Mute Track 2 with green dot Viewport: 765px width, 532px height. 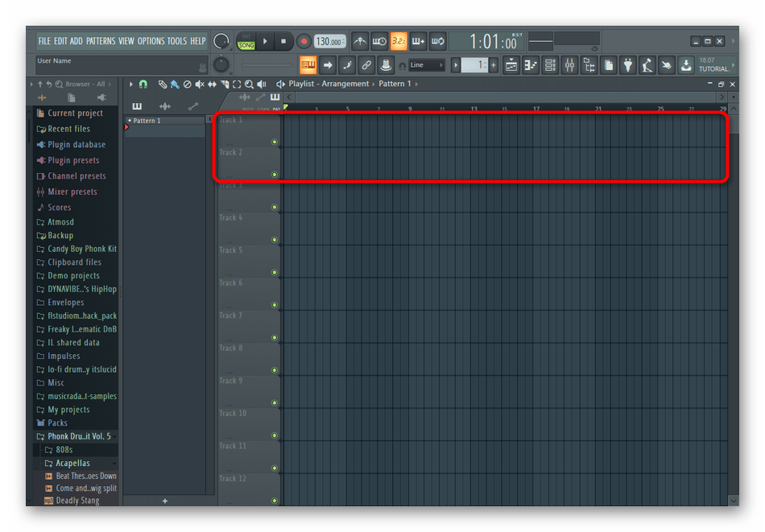point(274,175)
